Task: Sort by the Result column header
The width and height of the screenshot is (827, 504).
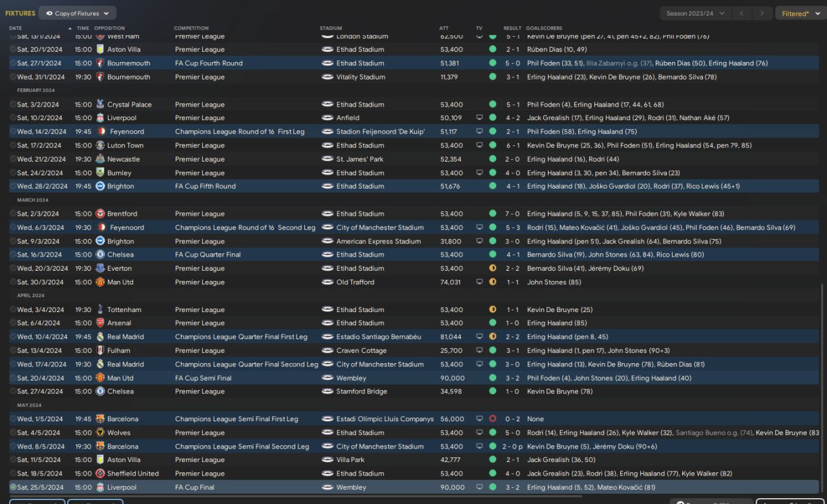Action: click(x=512, y=28)
